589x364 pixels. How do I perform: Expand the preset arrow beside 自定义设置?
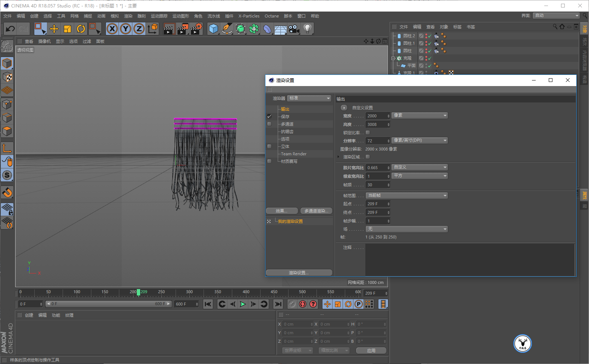pyautogui.click(x=344, y=108)
